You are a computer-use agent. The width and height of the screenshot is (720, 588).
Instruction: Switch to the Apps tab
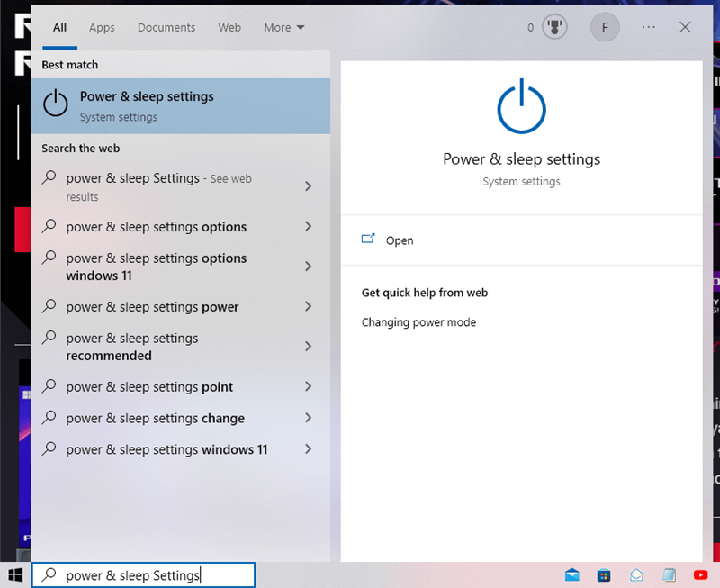[x=102, y=28]
